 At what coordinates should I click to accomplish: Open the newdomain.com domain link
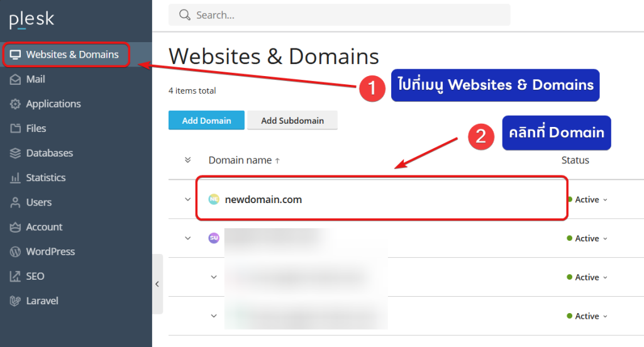click(263, 199)
